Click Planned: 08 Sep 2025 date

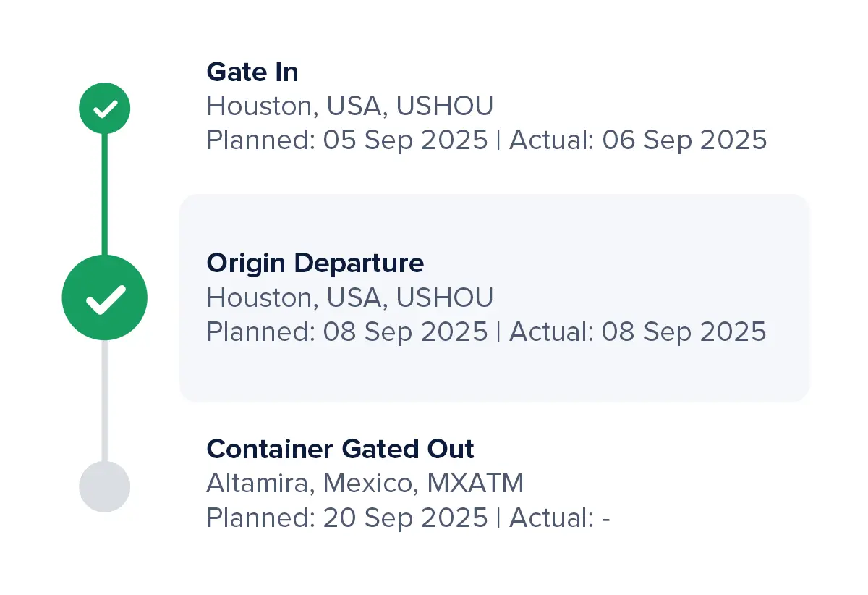(347, 332)
